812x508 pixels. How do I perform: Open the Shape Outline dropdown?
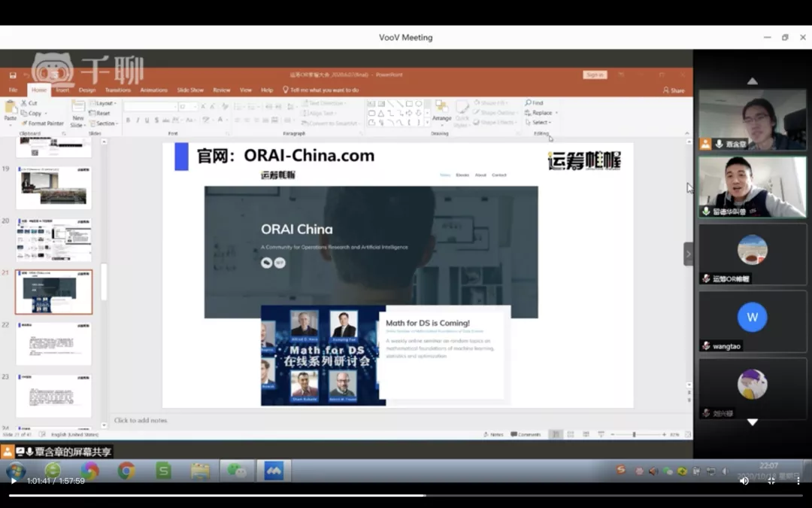click(495, 112)
